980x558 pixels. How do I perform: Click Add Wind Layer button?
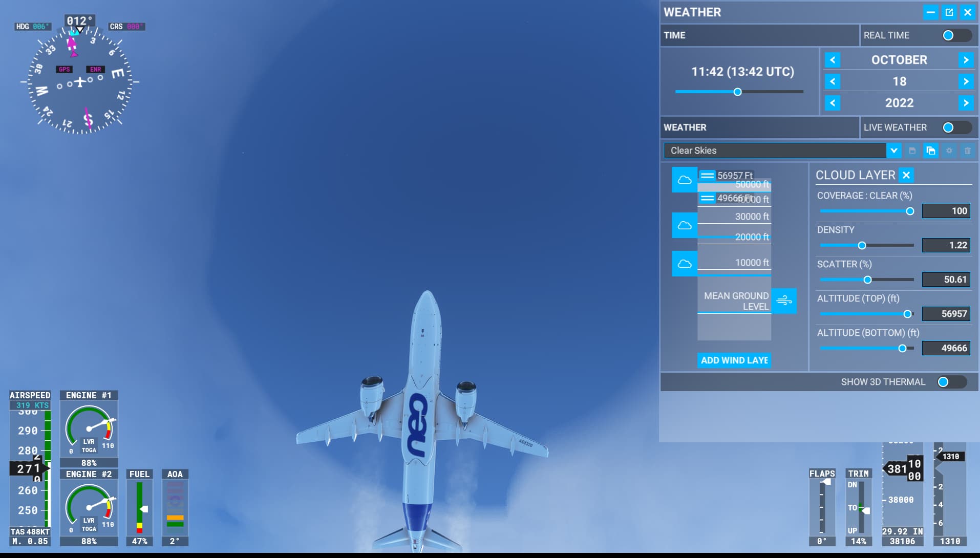(x=734, y=360)
